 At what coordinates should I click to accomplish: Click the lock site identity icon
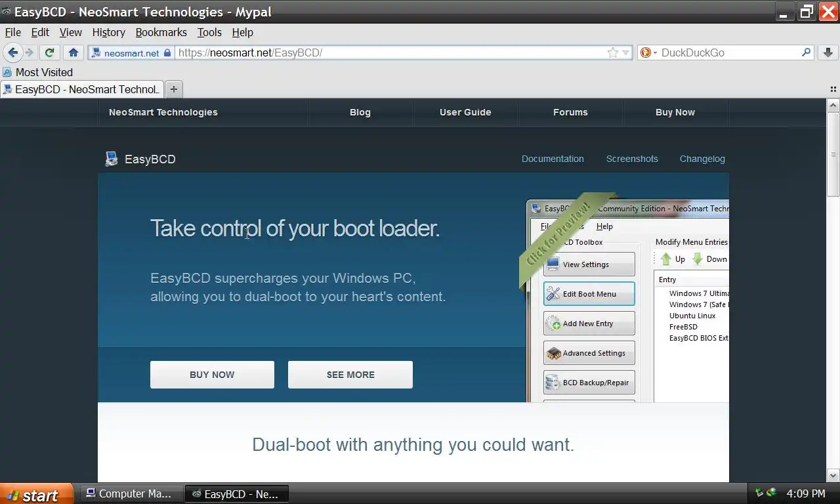coord(167,52)
